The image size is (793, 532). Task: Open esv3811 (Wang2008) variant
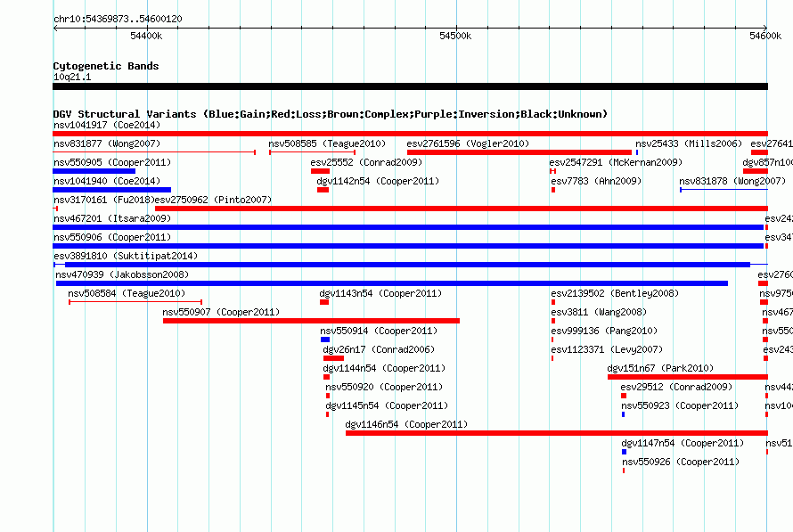[598, 312]
